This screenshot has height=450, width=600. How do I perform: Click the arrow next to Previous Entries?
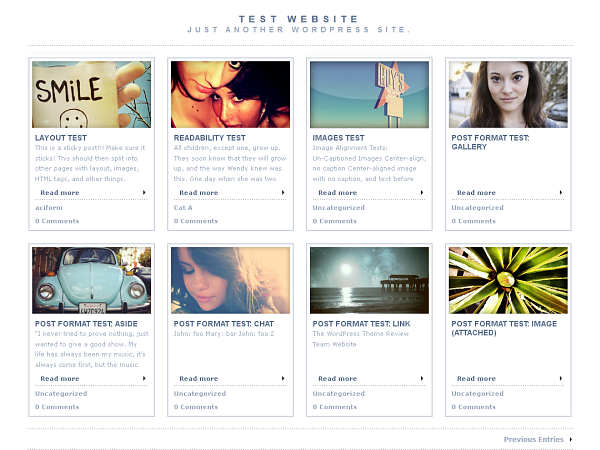point(571,439)
